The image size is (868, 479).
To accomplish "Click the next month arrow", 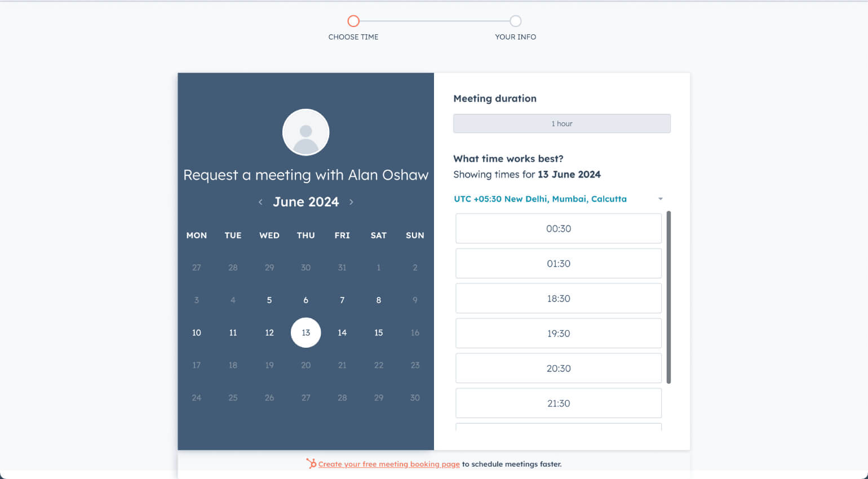I will pos(351,202).
